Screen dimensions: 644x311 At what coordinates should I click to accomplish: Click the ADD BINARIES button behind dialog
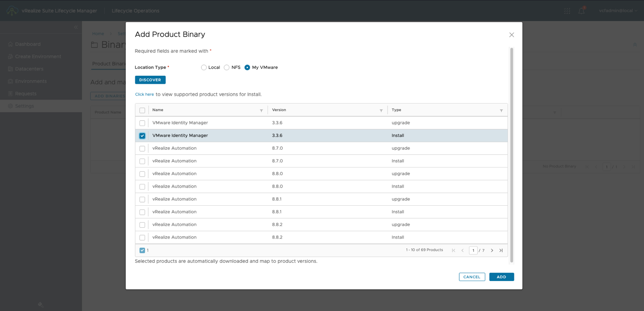point(108,96)
